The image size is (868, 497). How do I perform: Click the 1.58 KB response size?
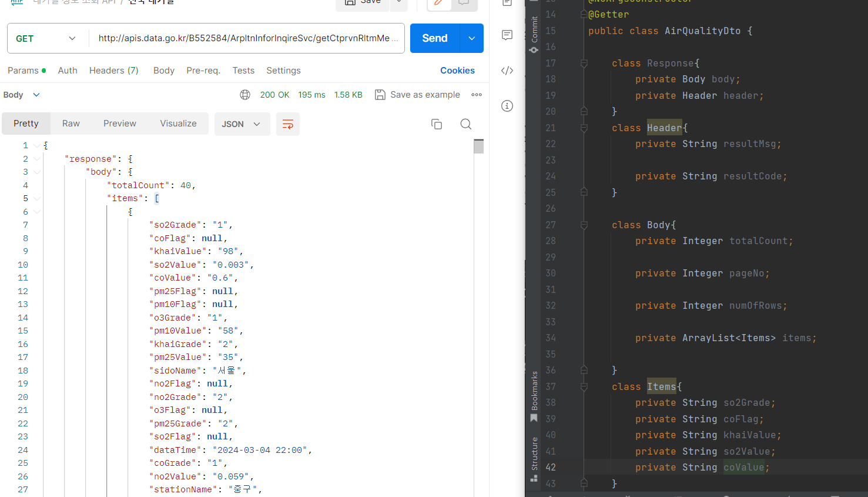[348, 95]
